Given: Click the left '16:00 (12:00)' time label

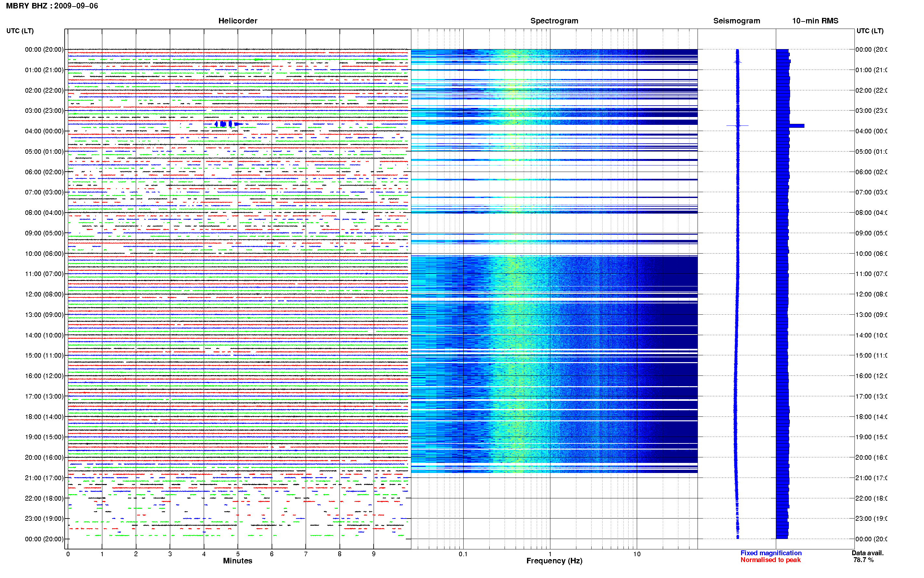Looking at the screenshot, I should coord(44,376).
